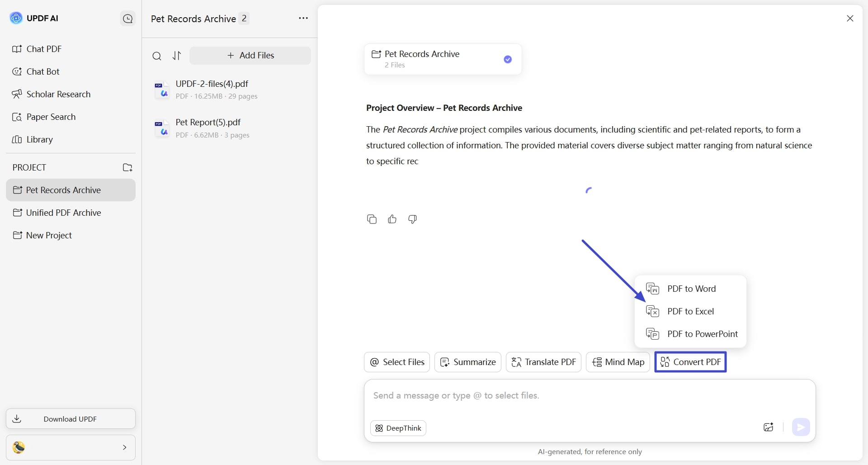Enable DeepThink mode

[398, 428]
